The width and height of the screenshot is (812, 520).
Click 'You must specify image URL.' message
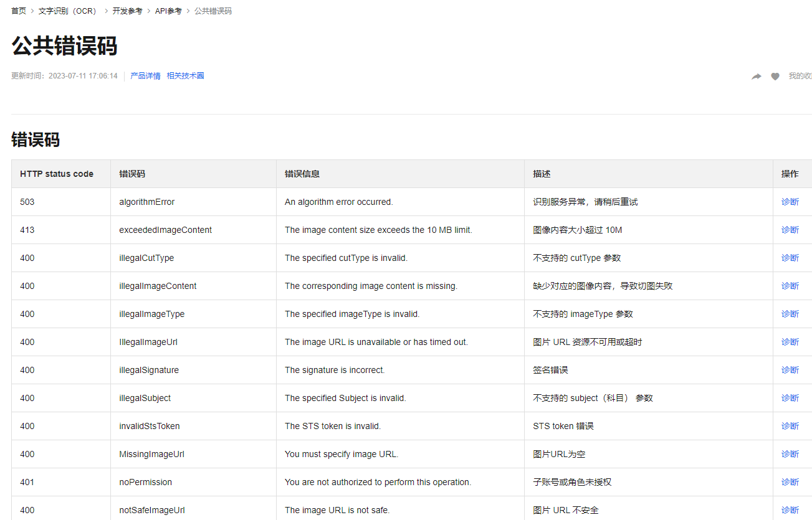click(x=342, y=454)
